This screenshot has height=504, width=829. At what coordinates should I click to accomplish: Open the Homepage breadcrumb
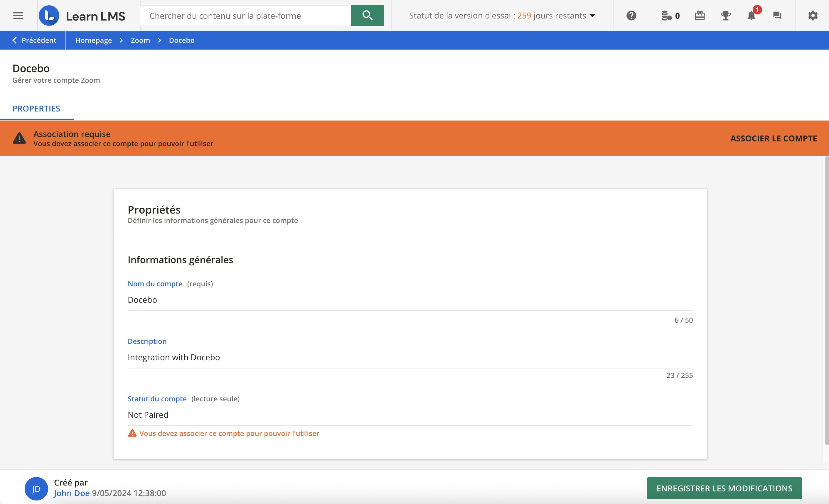pyautogui.click(x=94, y=40)
